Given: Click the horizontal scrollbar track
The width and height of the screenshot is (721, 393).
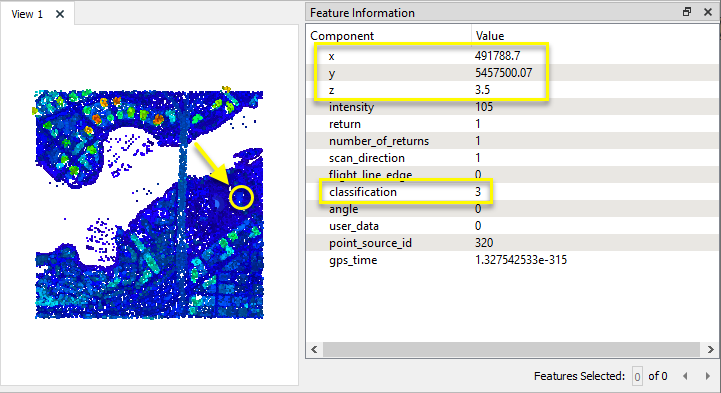Looking at the screenshot, I should (511, 349).
